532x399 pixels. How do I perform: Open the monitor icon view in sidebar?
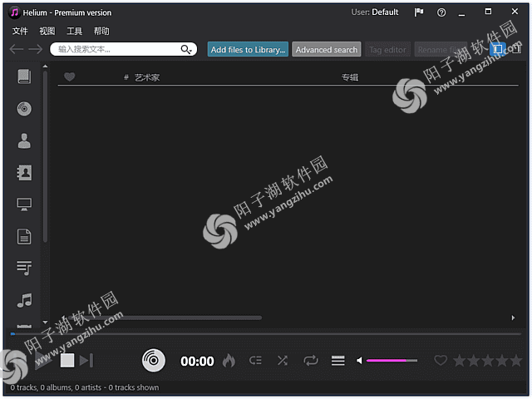[24, 204]
